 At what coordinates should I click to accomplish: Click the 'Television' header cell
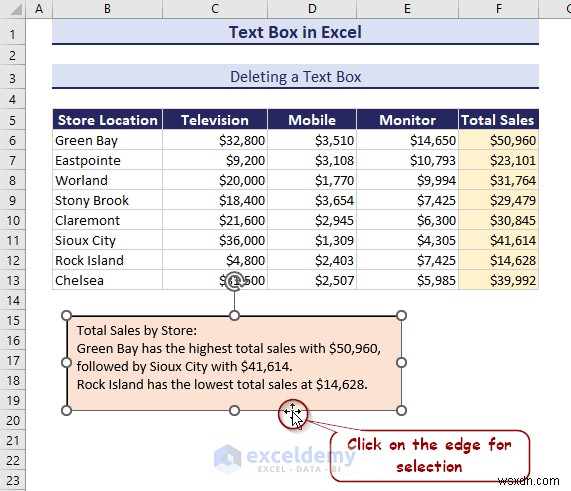click(x=215, y=120)
